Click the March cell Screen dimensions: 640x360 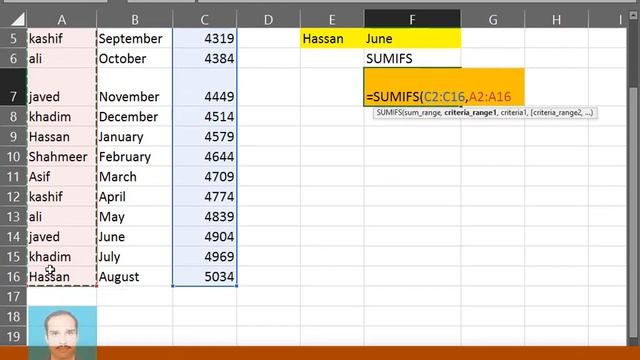click(x=135, y=177)
